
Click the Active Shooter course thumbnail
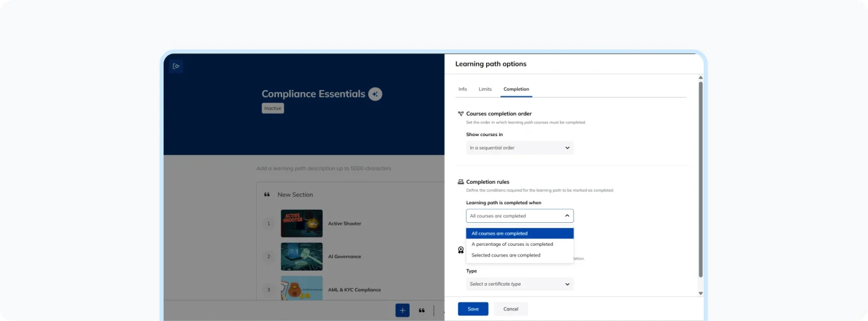(301, 224)
